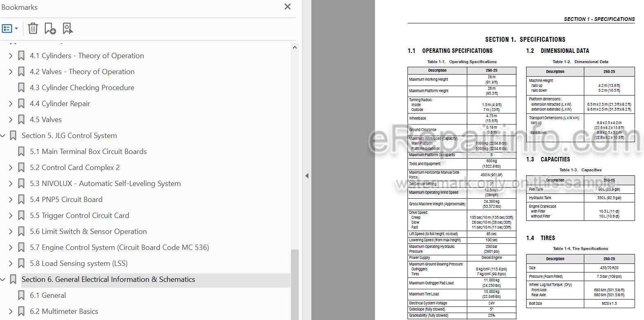Click the Table 1-2 Dimensional Data title
This screenshot has width=644, height=320.
580,62
